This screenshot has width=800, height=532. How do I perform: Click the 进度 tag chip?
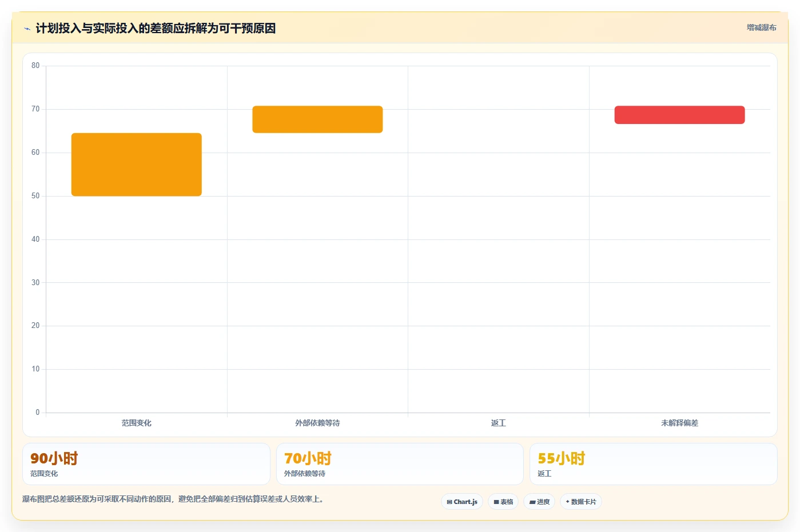(539, 502)
